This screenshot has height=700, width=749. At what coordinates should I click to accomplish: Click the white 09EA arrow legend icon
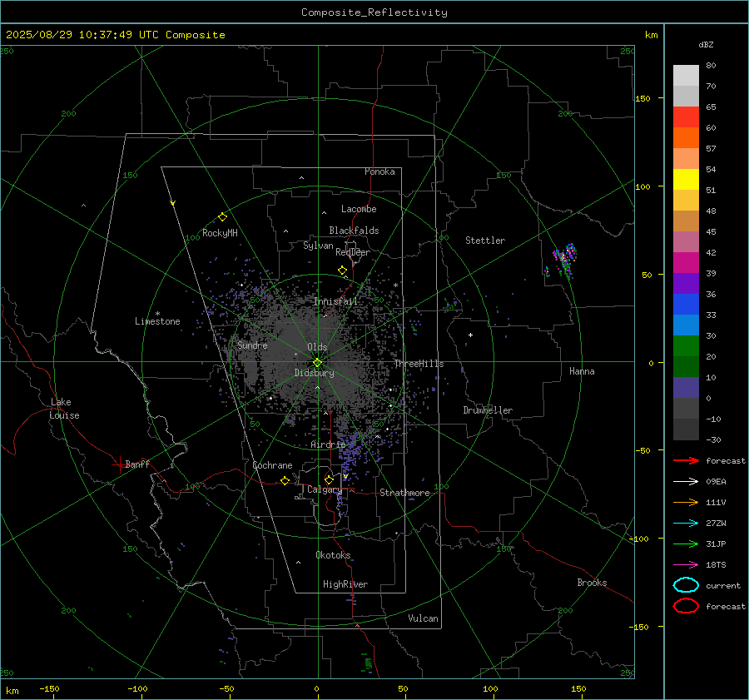point(686,482)
